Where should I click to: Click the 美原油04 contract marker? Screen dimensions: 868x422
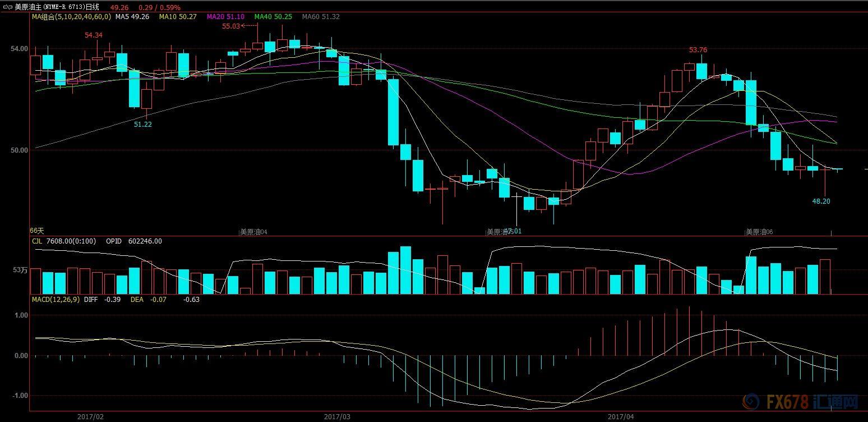click(253, 232)
